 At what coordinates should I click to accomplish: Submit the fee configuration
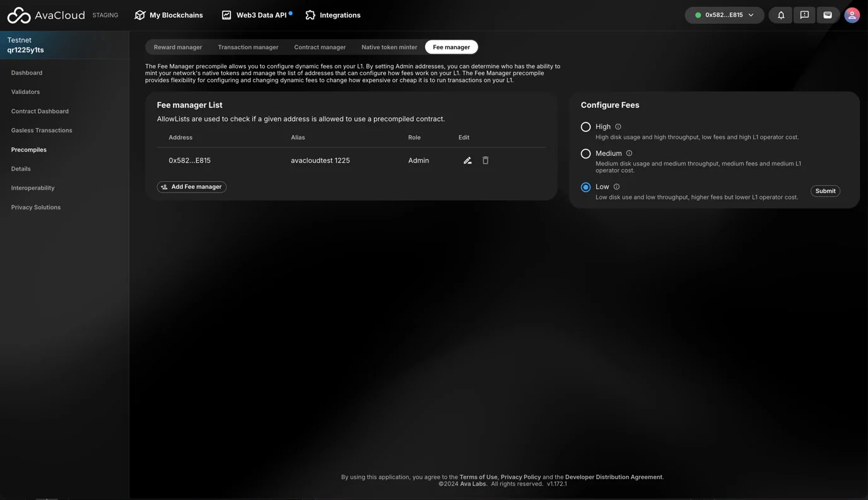tap(825, 191)
